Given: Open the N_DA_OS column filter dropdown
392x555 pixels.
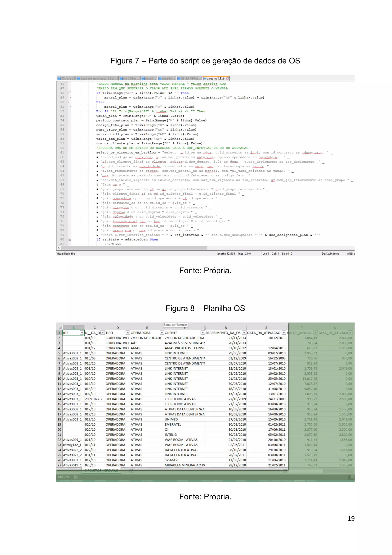Looking at the screenshot, I should 103,333.
